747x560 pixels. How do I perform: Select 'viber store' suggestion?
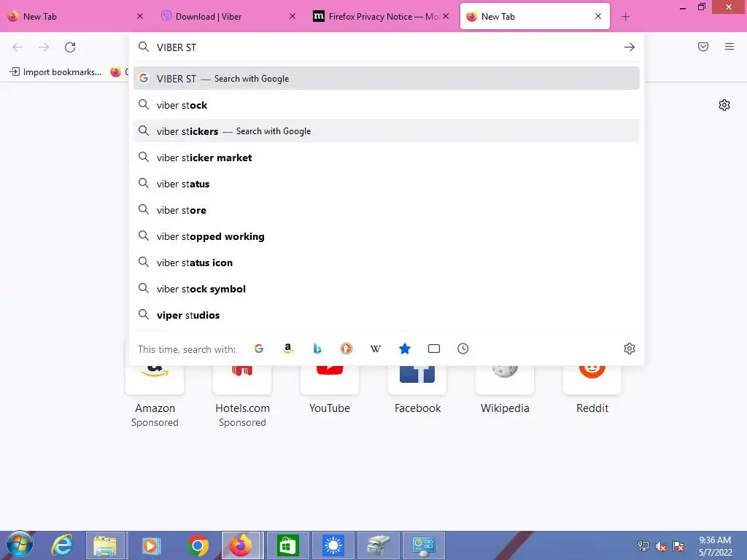click(x=387, y=210)
